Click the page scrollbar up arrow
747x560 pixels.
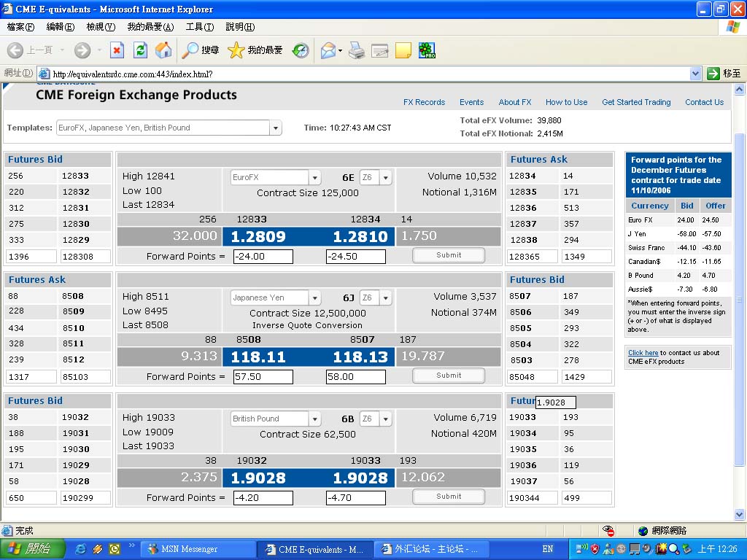pyautogui.click(x=740, y=89)
